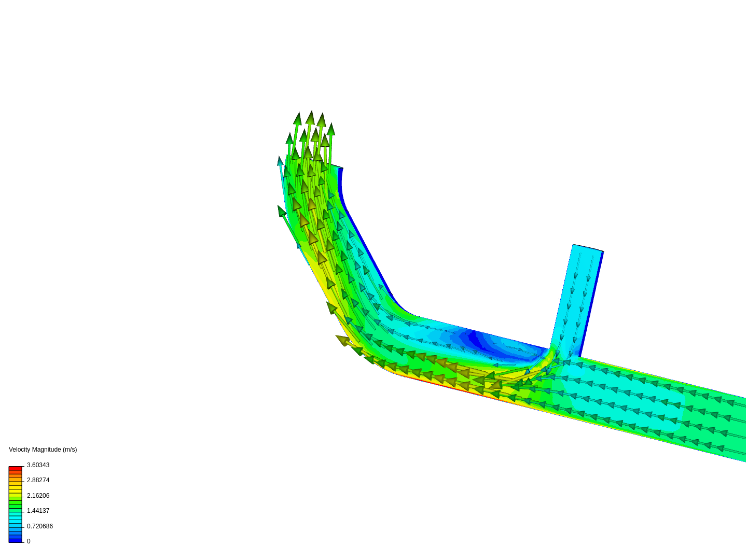
Task: Click the legend minimum value 0
Action: 29,541
